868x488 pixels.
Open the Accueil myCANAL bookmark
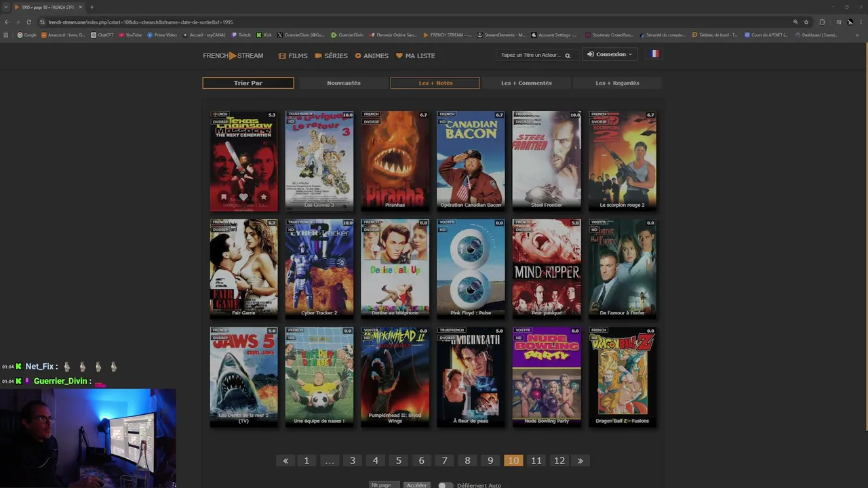click(204, 35)
